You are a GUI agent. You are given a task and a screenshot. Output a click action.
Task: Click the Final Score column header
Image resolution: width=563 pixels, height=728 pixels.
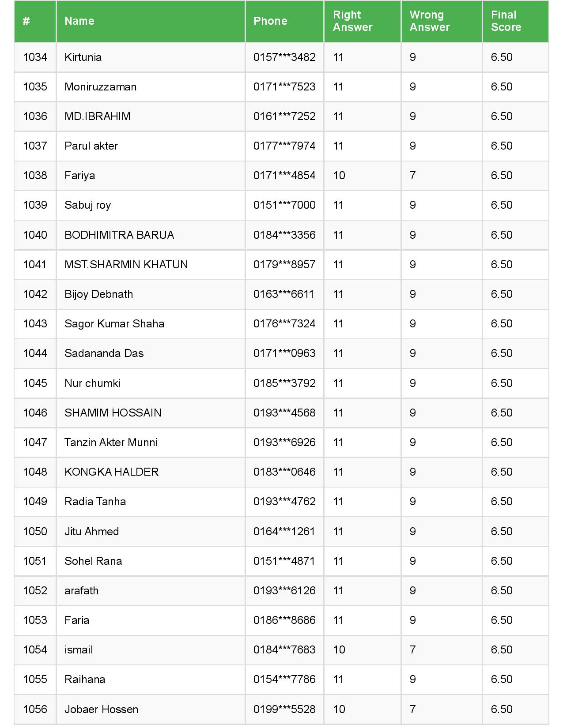coord(506,21)
